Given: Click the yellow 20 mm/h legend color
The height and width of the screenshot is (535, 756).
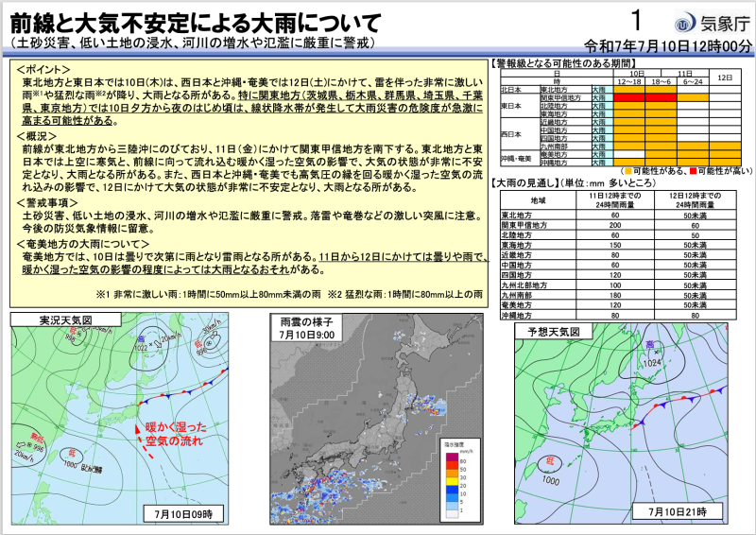Looking at the screenshot, I should [452, 481].
